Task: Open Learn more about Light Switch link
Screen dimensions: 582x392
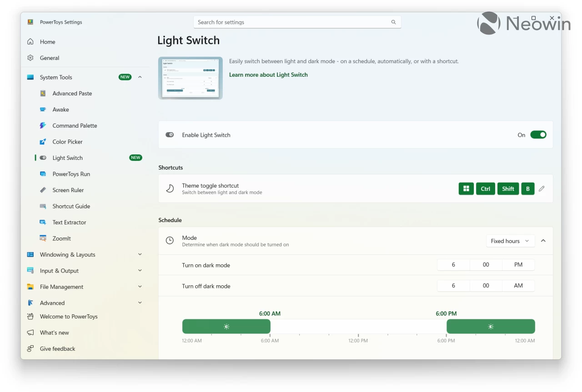Action: 268,75
